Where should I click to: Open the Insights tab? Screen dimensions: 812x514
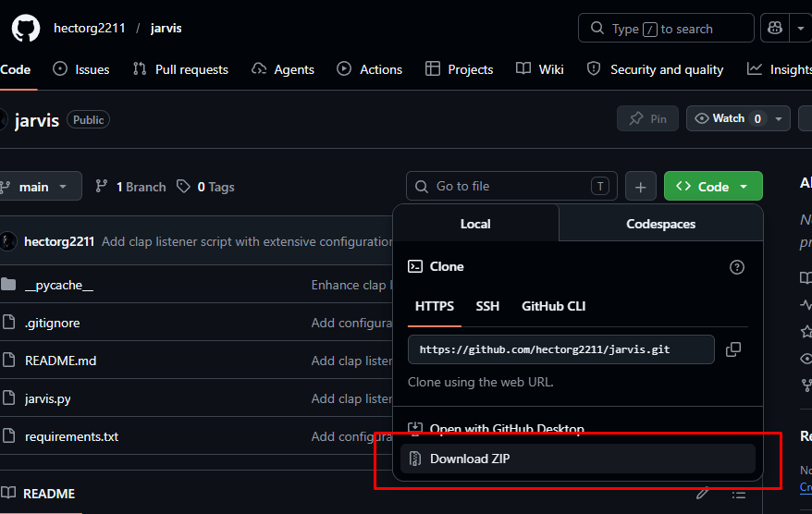(780, 69)
